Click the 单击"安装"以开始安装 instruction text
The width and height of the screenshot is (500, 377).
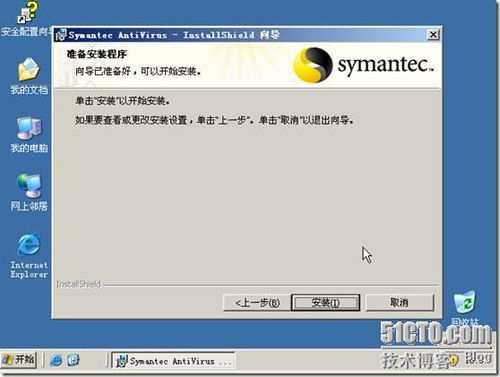pyautogui.click(x=123, y=100)
